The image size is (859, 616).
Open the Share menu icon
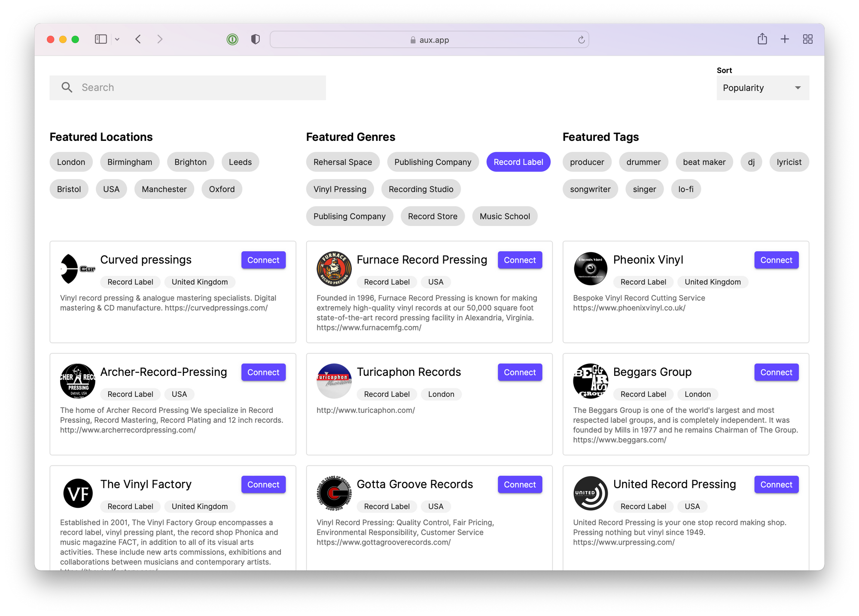click(x=762, y=39)
